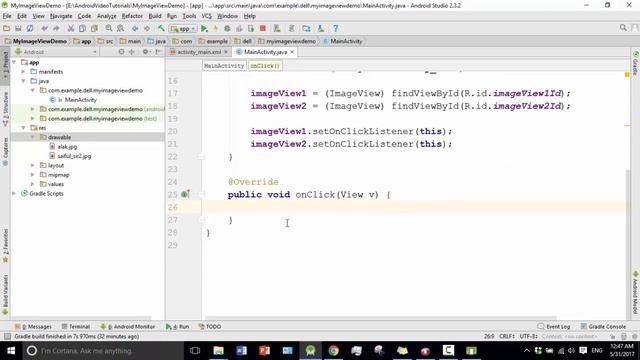Screen dimensions: 640x360
Task: Open the File menu
Action: pos(7,16)
